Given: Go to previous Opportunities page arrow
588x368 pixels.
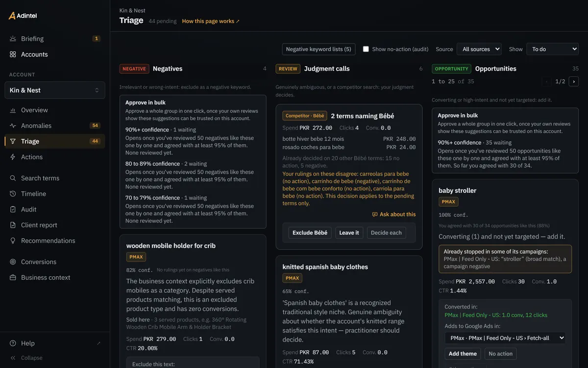Looking at the screenshot, I should click(x=547, y=81).
